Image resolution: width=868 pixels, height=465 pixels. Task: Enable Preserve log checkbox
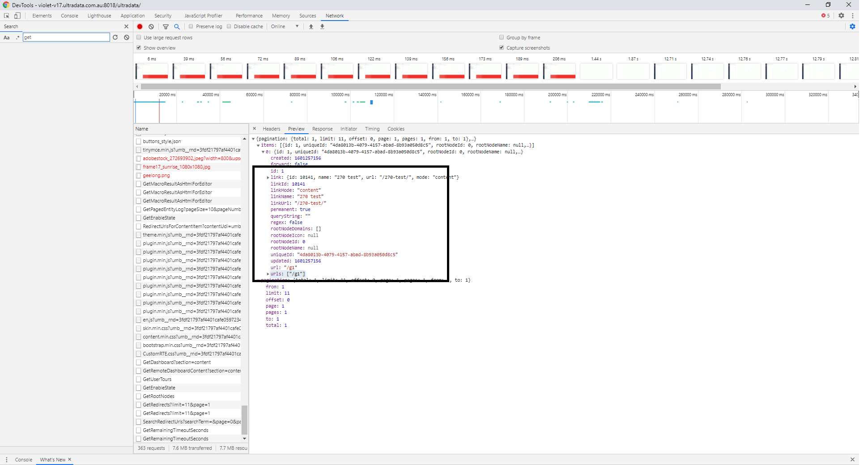click(x=191, y=26)
